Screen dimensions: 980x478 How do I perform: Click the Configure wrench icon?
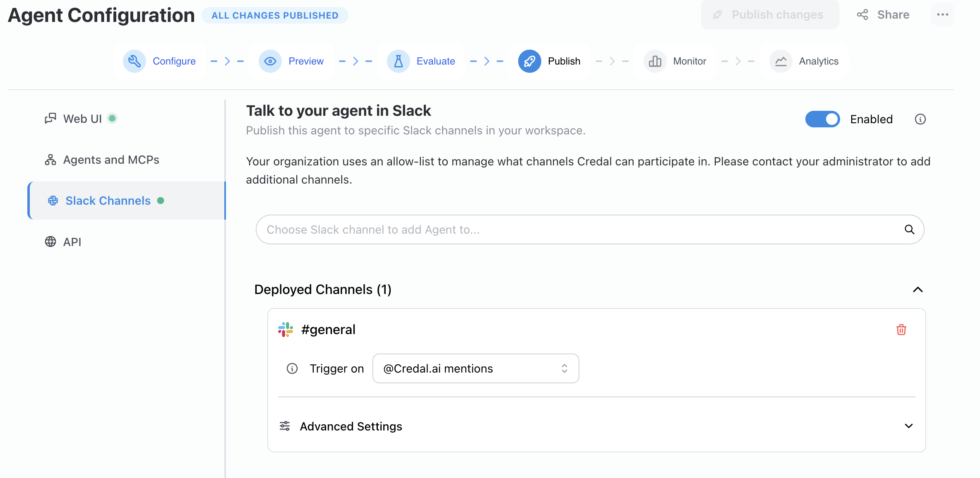[134, 61]
